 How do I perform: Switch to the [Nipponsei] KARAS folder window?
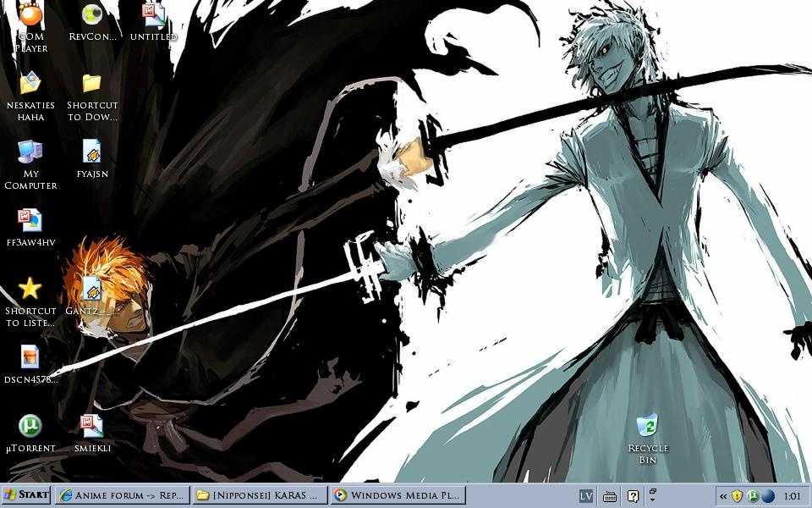260,495
